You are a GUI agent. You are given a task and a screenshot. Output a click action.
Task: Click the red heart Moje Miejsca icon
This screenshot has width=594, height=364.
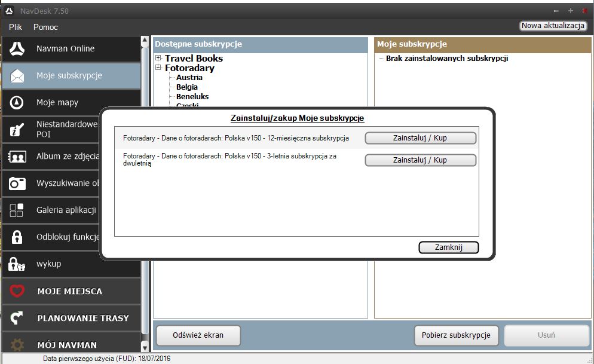click(x=17, y=291)
